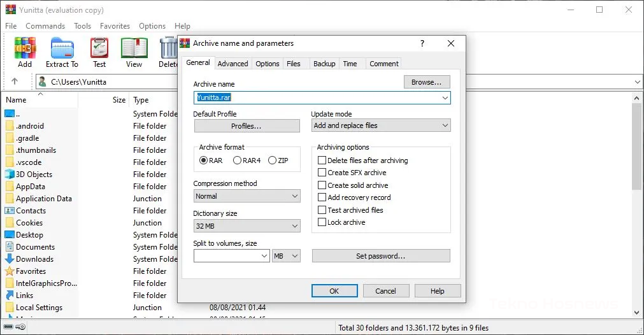Switch to the Advanced tab
Image resolution: width=644 pixels, height=335 pixels.
pos(233,64)
